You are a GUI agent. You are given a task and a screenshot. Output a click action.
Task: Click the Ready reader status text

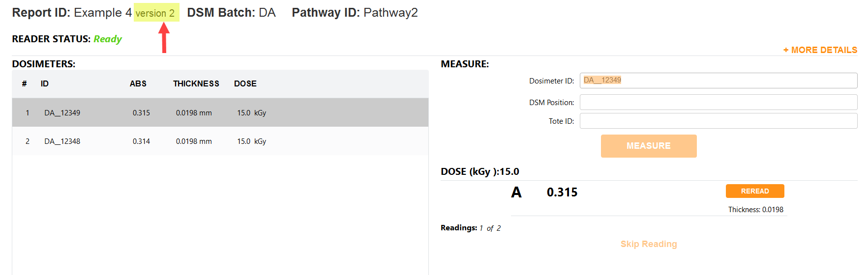pos(108,39)
